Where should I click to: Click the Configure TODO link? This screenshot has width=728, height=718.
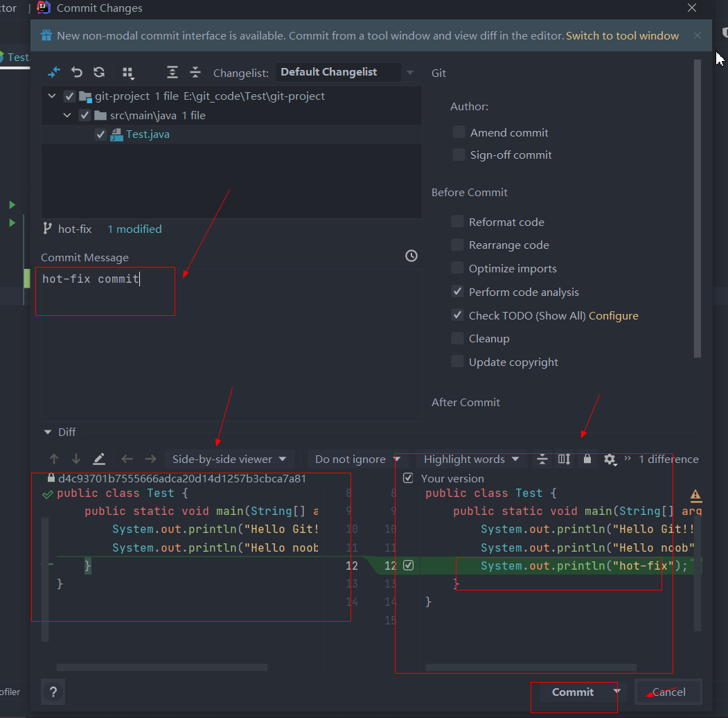(613, 316)
